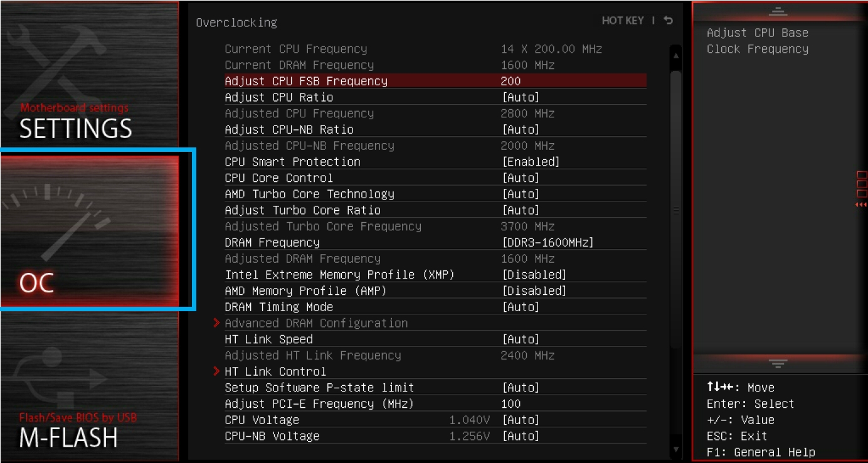Image resolution: width=868 pixels, height=463 pixels.
Task: Toggle CPU Smart Protection Enabled value
Action: click(531, 162)
